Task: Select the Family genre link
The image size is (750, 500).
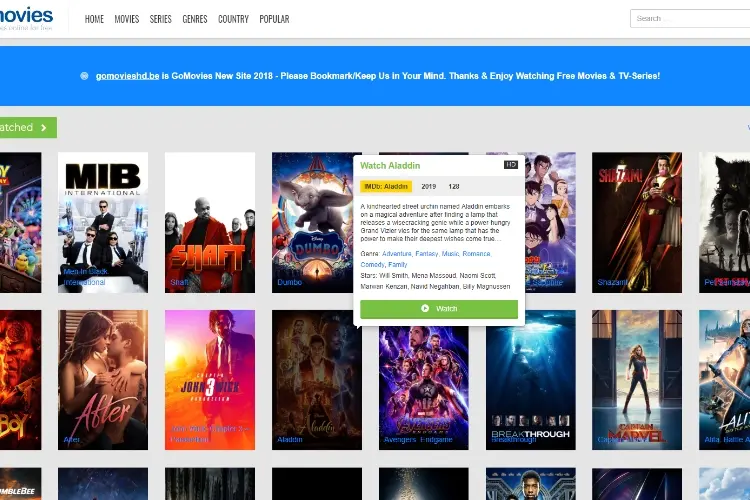Action: pyautogui.click(x=397, y=265)
